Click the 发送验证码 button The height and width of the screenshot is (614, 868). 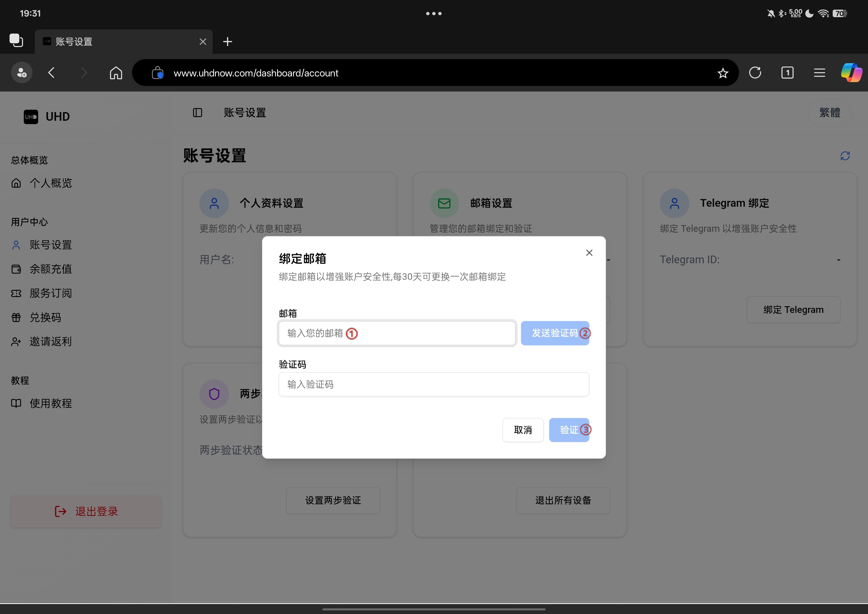click(555, 333)
